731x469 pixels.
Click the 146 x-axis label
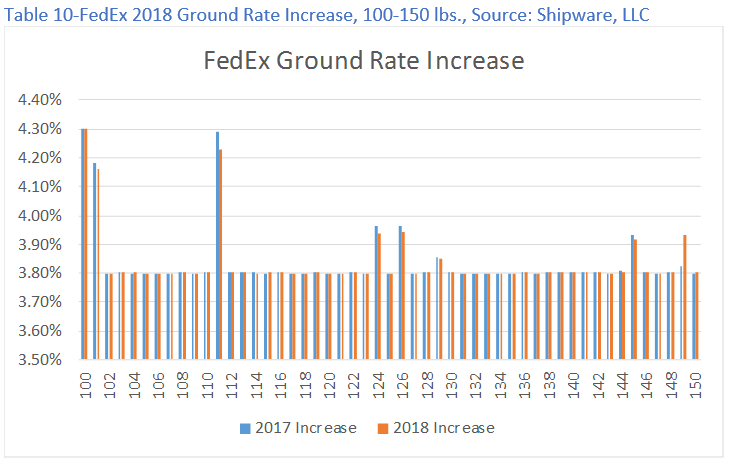coord(647,385)
